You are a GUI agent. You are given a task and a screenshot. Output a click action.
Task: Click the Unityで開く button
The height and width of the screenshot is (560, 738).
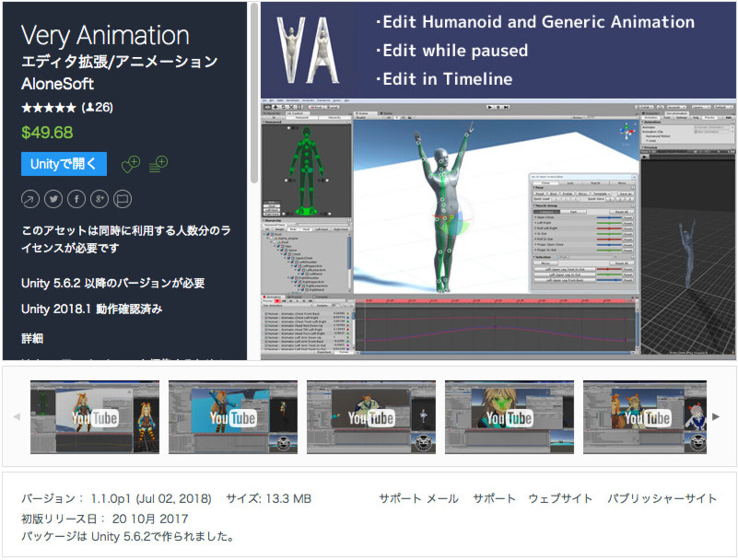tap(64, 164)
